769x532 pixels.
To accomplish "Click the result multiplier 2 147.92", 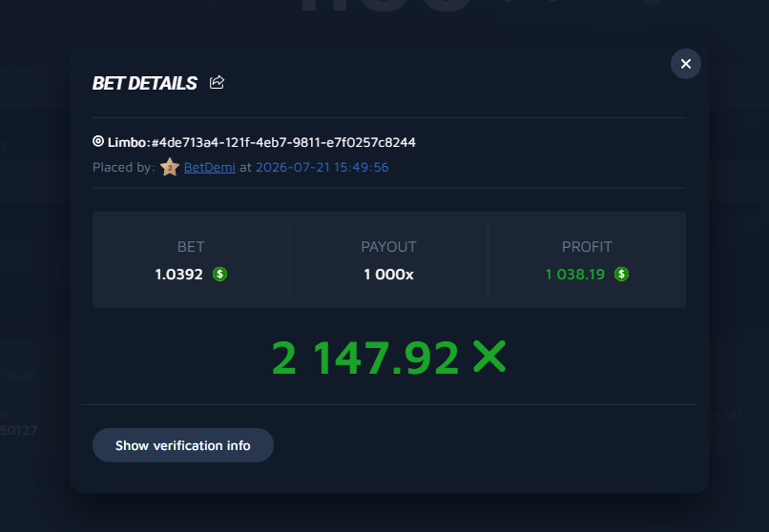I will coord(365,358).
